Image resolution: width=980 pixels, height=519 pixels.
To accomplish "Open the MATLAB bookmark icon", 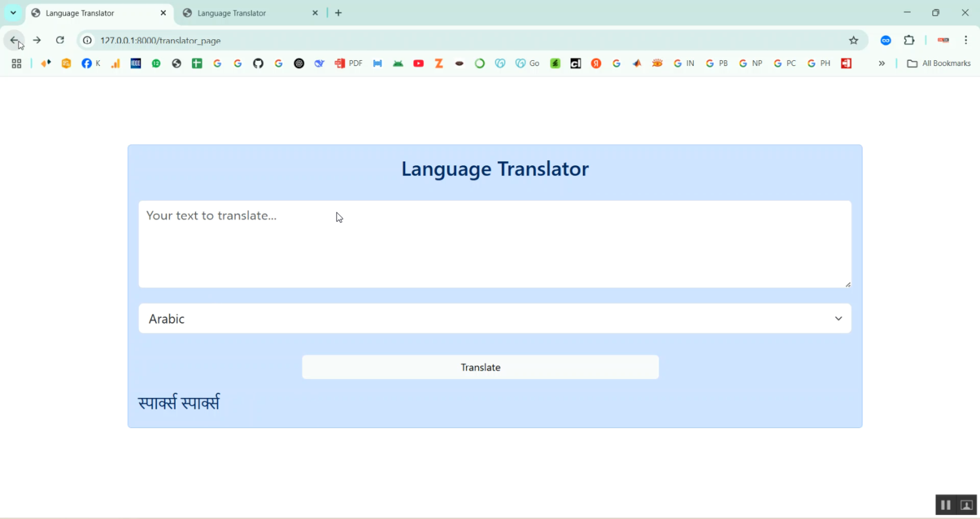I will pyautogui.click(x=637, y=63).
